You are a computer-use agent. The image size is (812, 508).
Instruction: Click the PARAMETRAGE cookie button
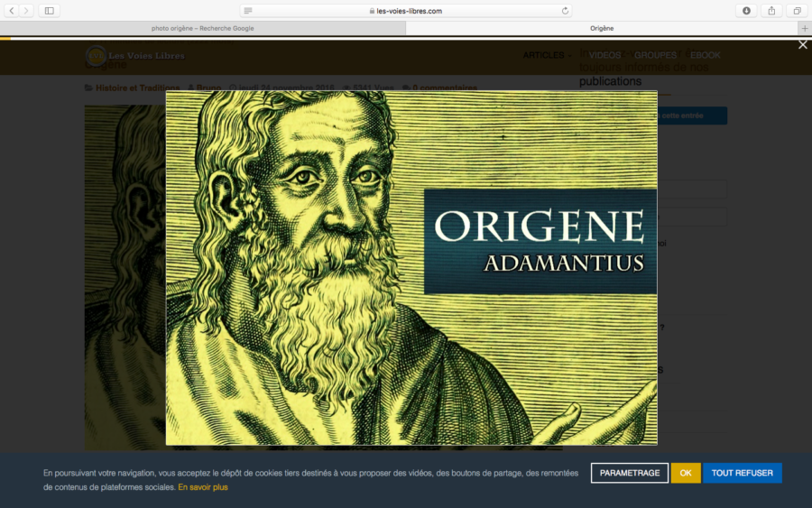pos(629,473)
